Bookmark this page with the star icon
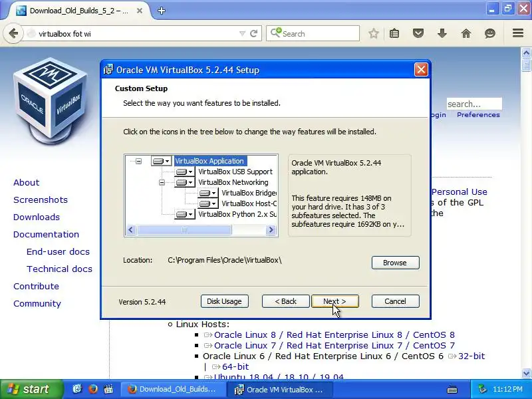Viewport: 532px width, 399px height. (x=374, y=34)
